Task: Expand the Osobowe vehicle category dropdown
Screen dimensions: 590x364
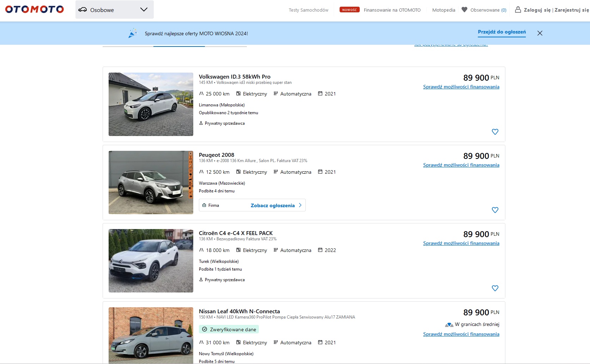Action: pos(115,10)
